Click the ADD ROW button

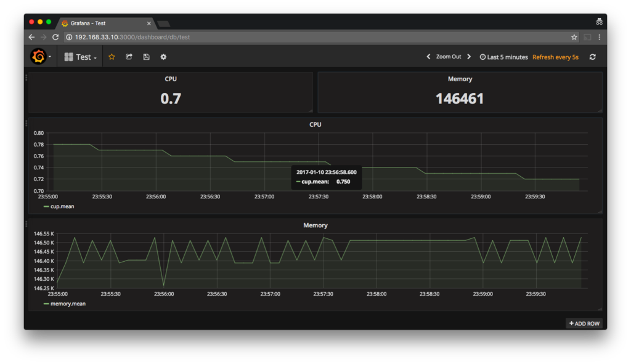coord(584,323)
